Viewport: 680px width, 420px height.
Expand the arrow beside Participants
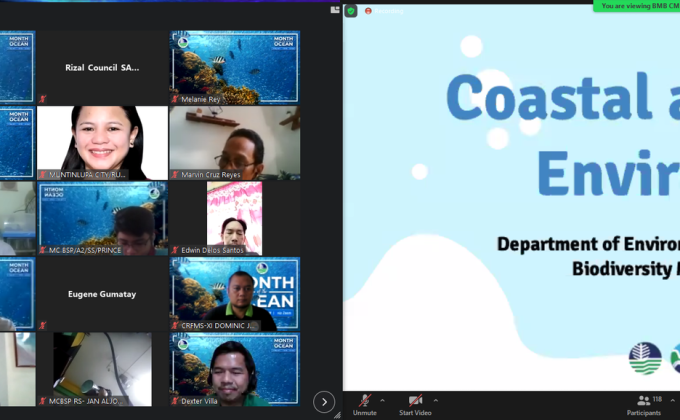tap(673, 400)
